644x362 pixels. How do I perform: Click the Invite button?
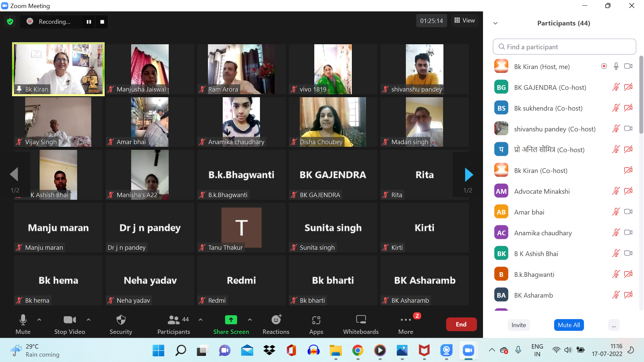click(x=519, y=325)
